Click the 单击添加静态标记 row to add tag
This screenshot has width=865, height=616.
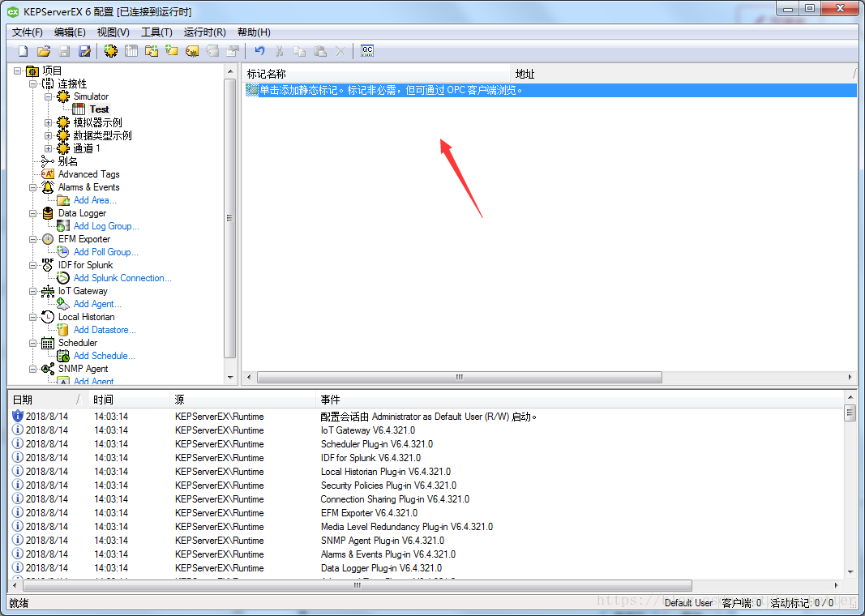[550, 90]
